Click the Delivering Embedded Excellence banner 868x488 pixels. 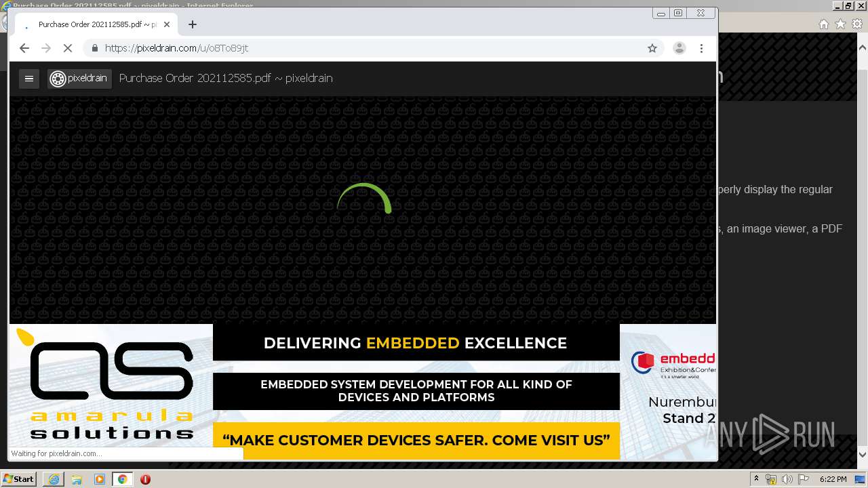(x=416, y=343)
